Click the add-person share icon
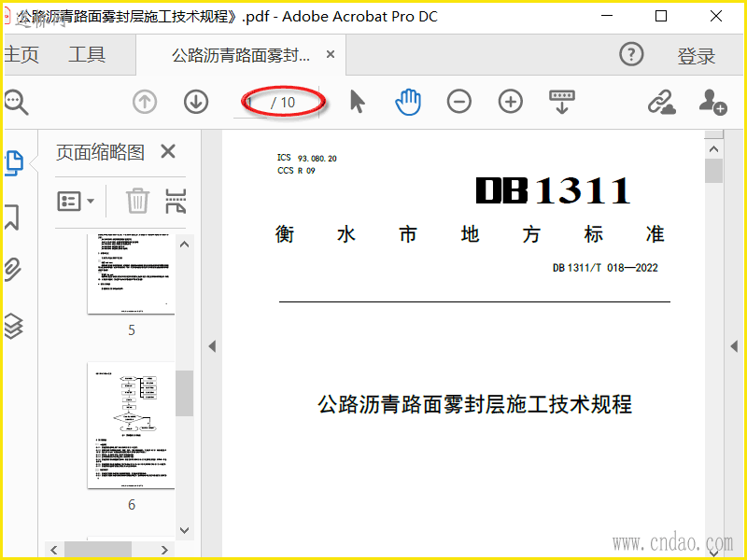 [712, 102]
